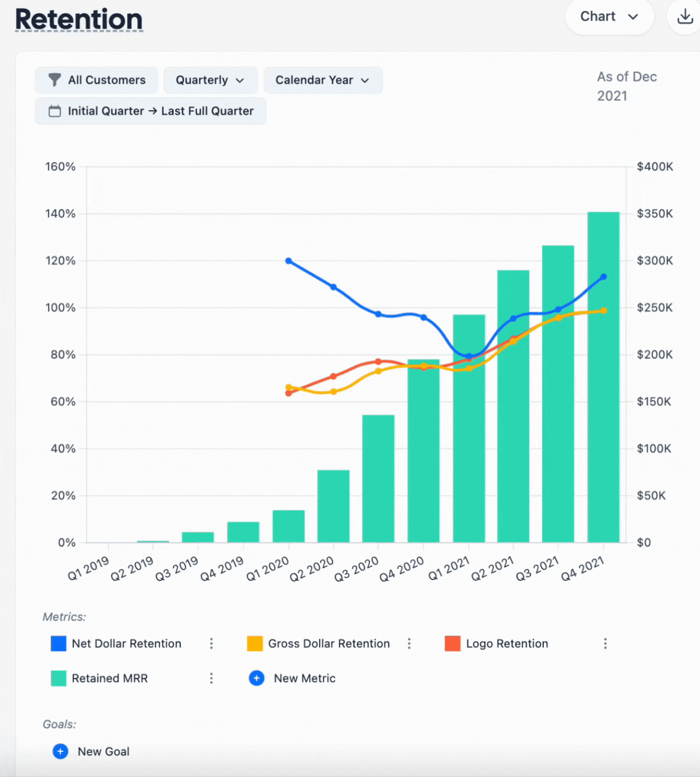Click the green Retained MRR color swatch
Image resolution: width=700 pixels, height=777 pixels.
59,678
